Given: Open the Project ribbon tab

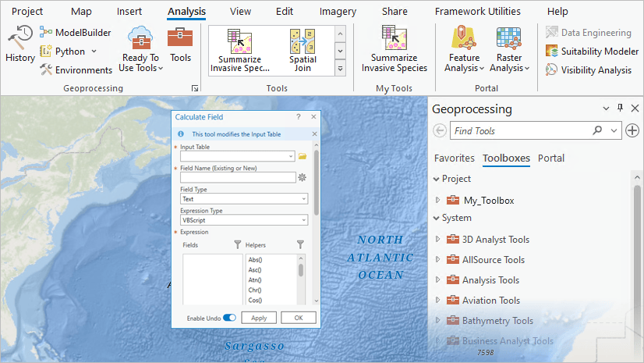Looking at the screenshot, I should pos(27,12).
